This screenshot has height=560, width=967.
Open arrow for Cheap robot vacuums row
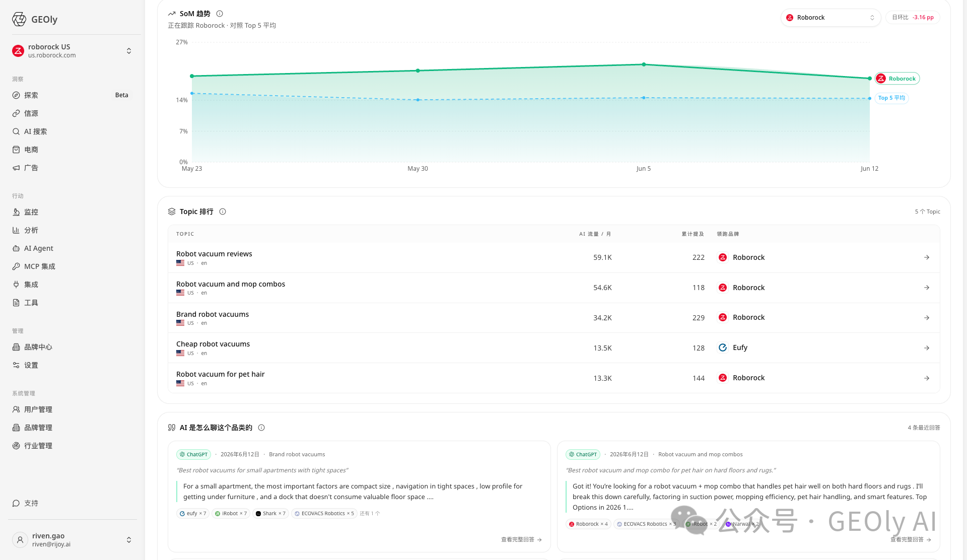point(927,348)
